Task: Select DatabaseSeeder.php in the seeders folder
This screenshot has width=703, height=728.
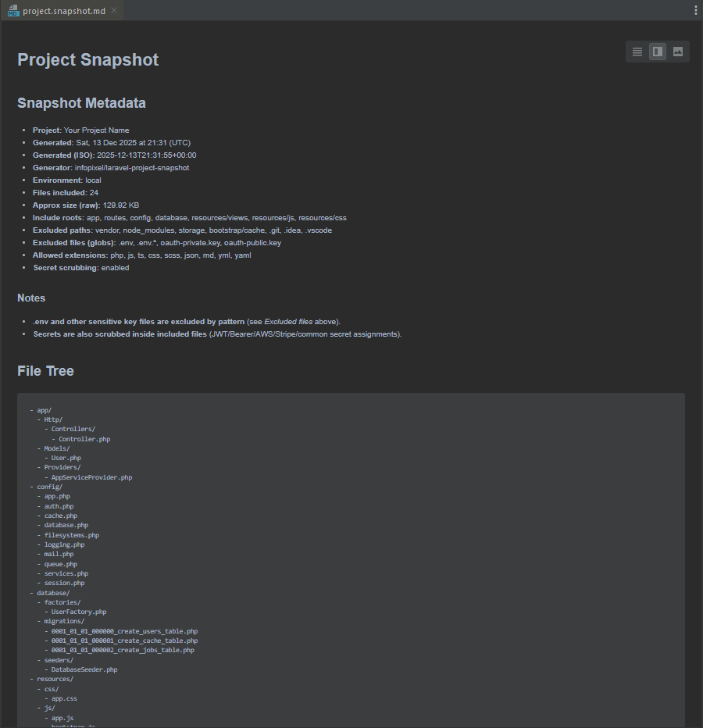Action: pos(84,669)
